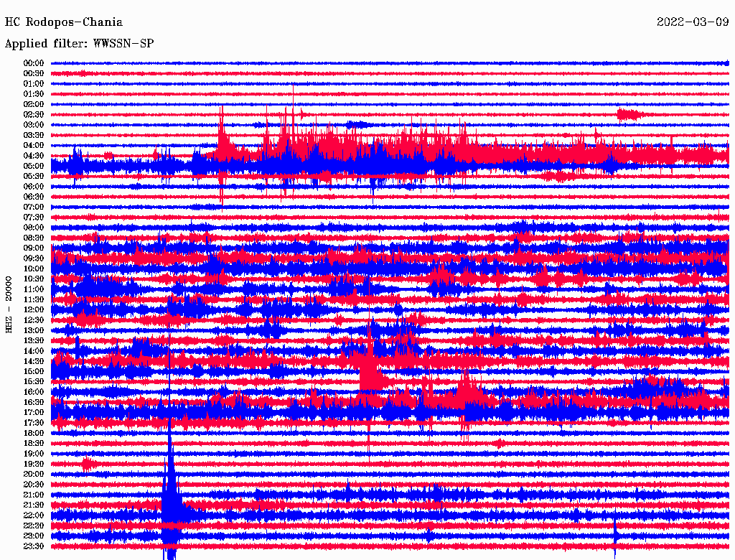Select the 04:30 time label
Screen dimensions: 735x560
pos(34,156)
